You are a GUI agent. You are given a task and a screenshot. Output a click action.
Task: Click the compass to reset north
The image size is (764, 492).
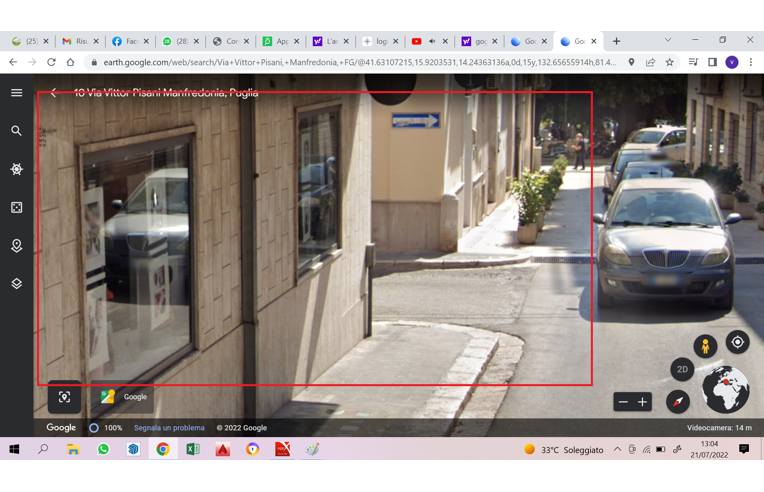pos(678,401)
